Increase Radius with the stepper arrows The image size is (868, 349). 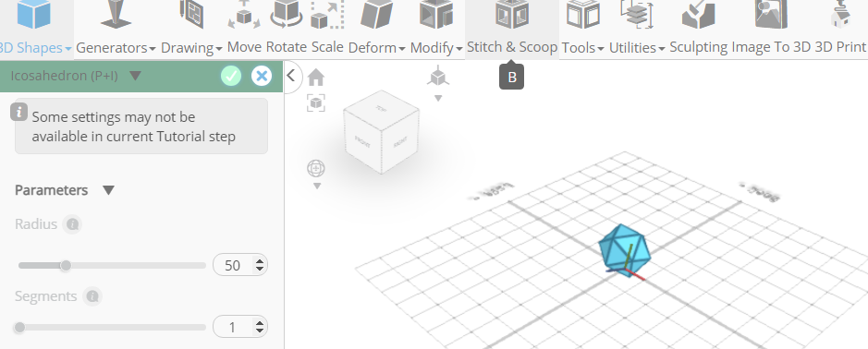[x=260, y=261]
